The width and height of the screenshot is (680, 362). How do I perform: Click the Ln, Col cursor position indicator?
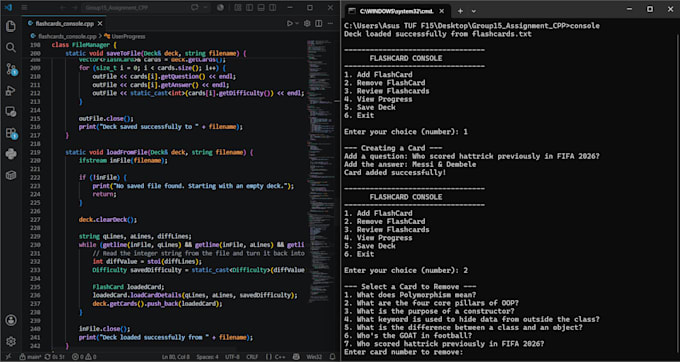pyautogui.click(x=175, y=357)
